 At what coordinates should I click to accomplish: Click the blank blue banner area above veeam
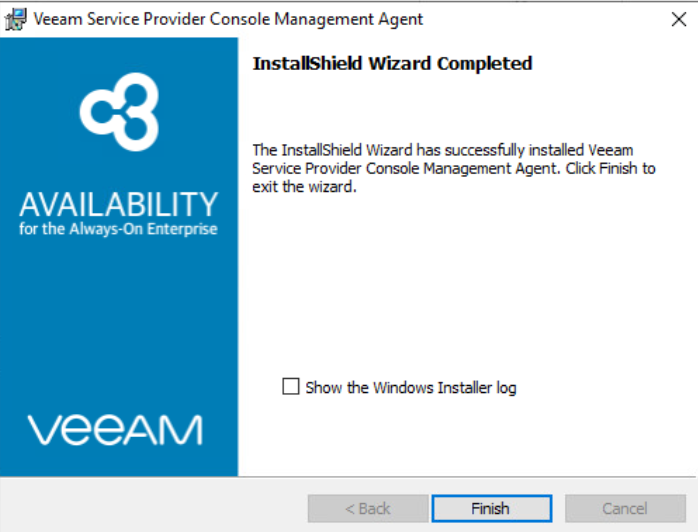click(118, 325)
